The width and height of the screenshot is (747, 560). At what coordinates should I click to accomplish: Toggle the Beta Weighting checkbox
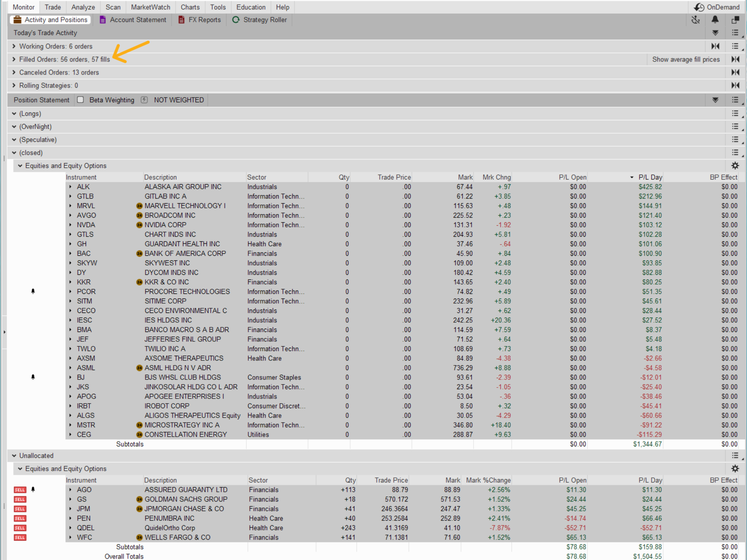(80, 100)
